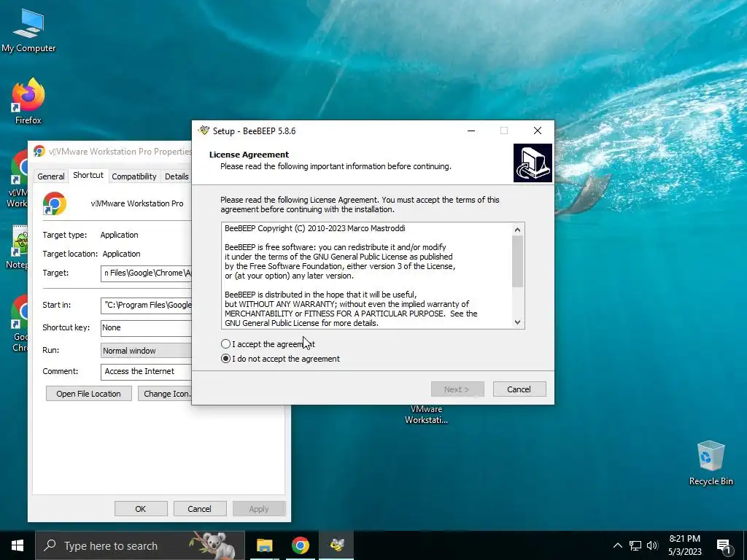Click the shortcut name field vMMware Workstation Pro
The height and width of the screenshot is (560, 747).
click(137, 203)
